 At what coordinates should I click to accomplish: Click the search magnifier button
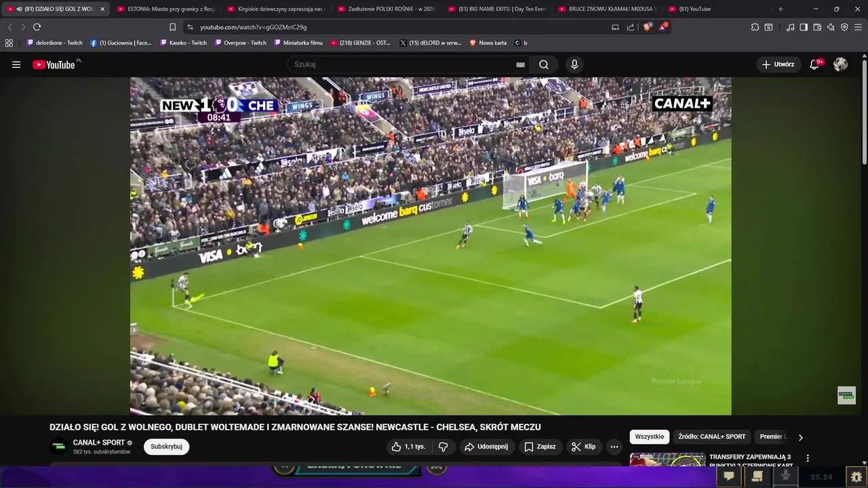[x=544, y=64]
